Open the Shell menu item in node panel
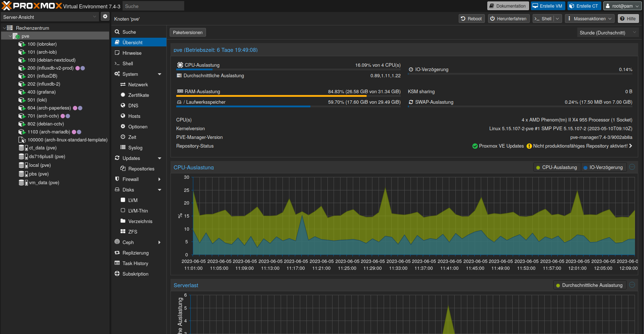Image resolution: width=644 pixels, height=334 pixels. point(139,63)
